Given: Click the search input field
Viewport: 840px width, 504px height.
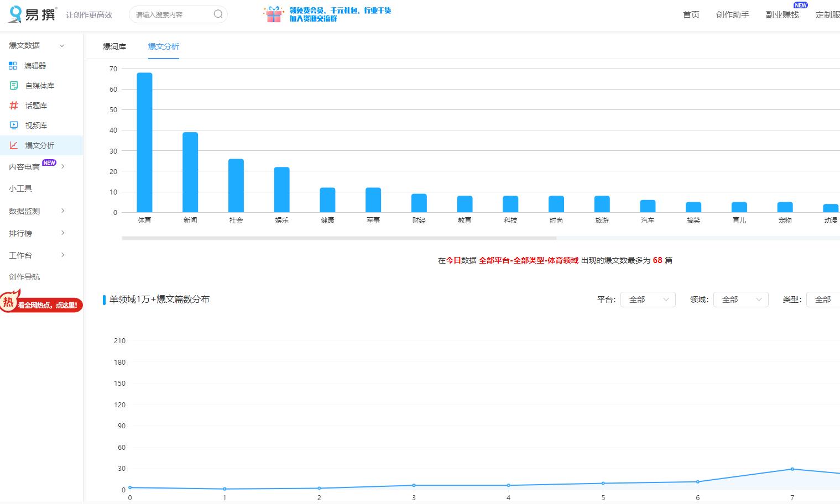Looking at the screenshot, I should pos(171,15).
